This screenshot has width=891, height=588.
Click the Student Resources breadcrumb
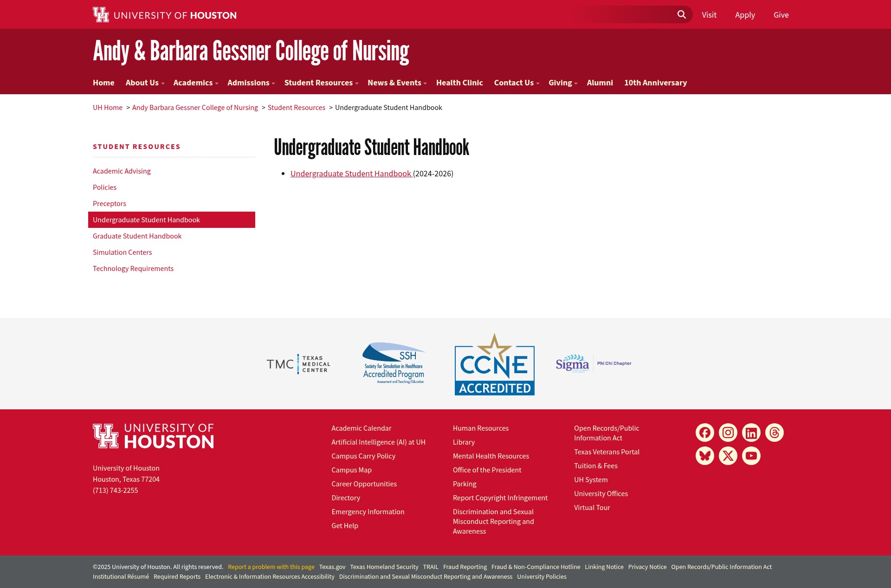[x=297, y=108]
